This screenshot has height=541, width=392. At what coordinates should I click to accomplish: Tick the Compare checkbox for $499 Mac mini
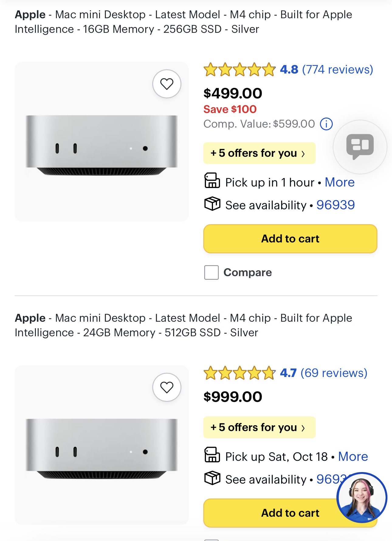(211, 272)
